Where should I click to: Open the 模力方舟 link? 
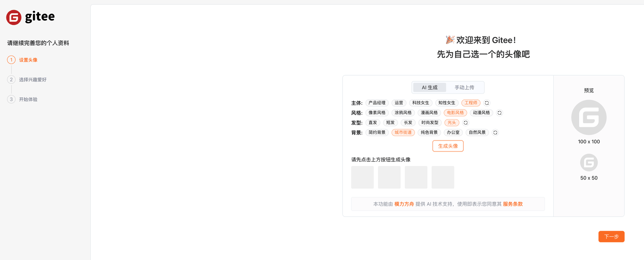click(404, 204)
